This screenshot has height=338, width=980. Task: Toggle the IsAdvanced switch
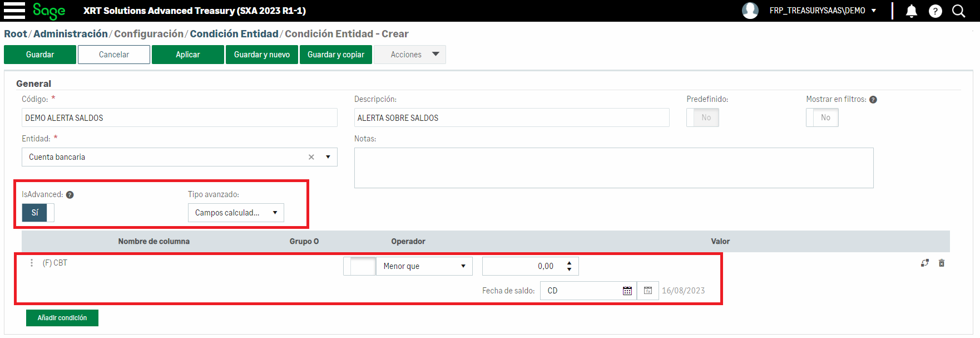pos(38,213)
